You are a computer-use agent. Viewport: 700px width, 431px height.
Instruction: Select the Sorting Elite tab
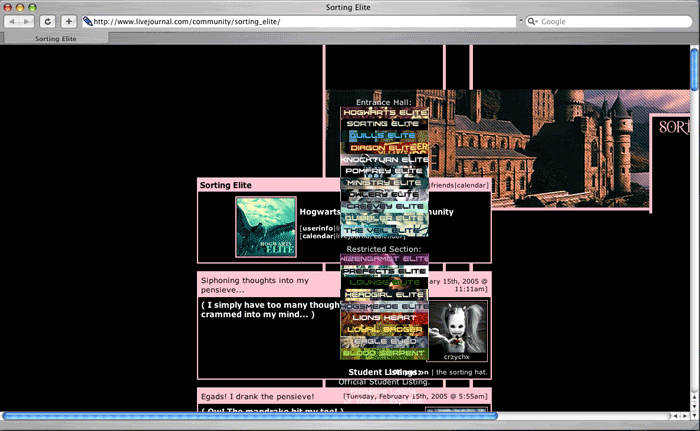[x=56, y=38]
